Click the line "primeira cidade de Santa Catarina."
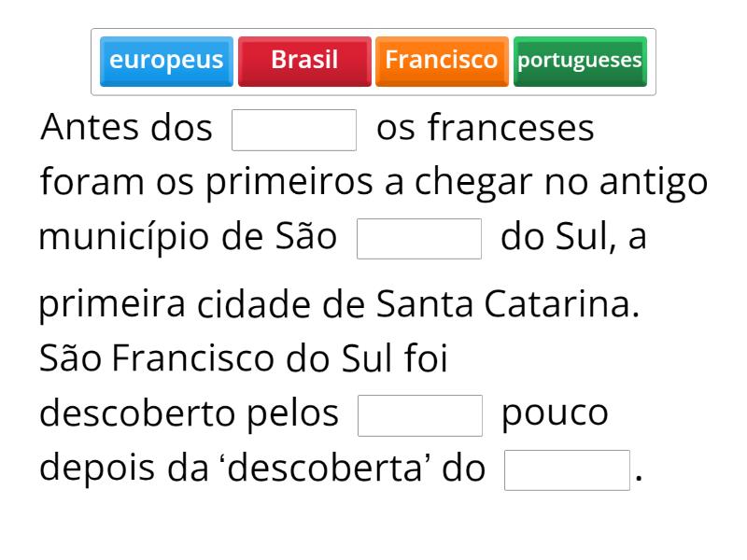The width and height of the screenshot is (747, 560). coord(339,305)
